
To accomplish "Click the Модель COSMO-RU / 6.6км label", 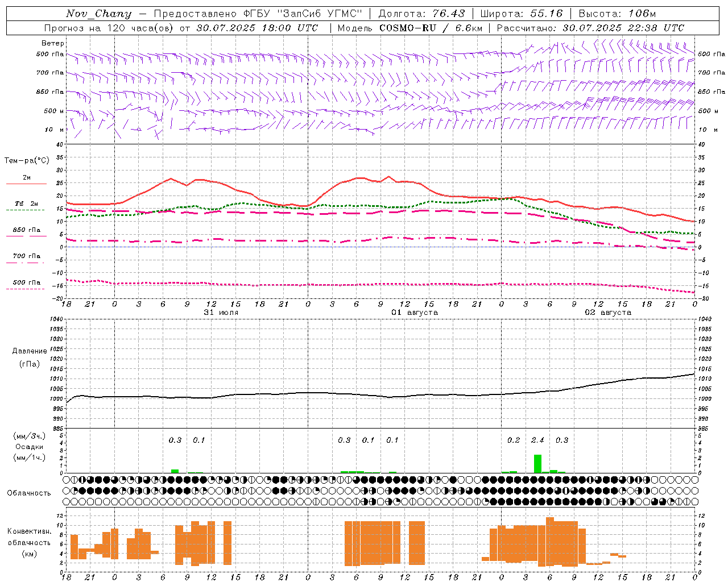I will tap(410, 28).
